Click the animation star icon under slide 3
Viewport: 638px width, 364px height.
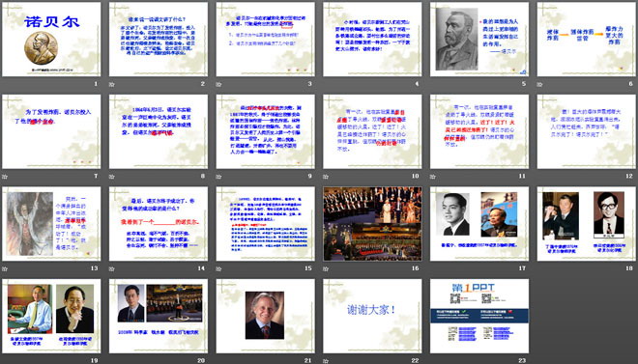pyautogui.click(x=218, y=85)
